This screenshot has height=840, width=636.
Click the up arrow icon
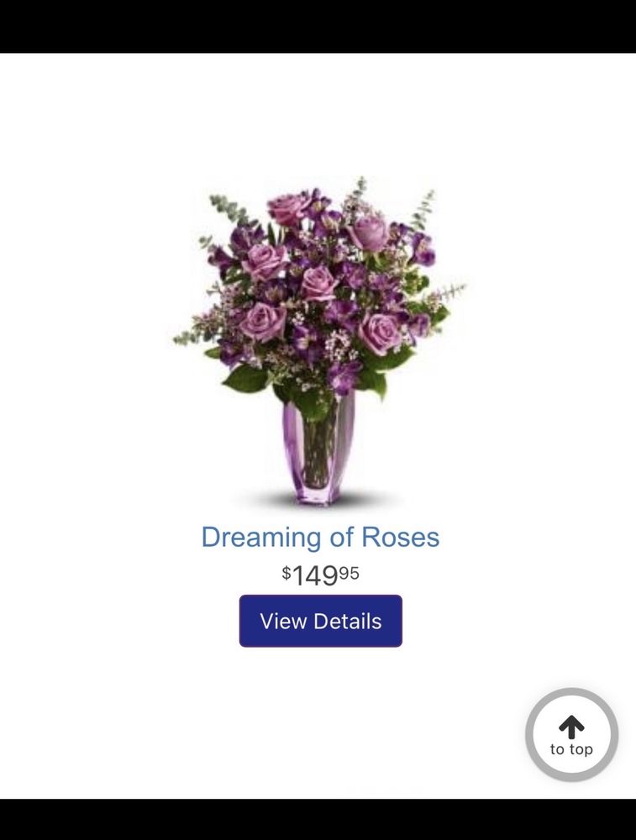point(571,727)
